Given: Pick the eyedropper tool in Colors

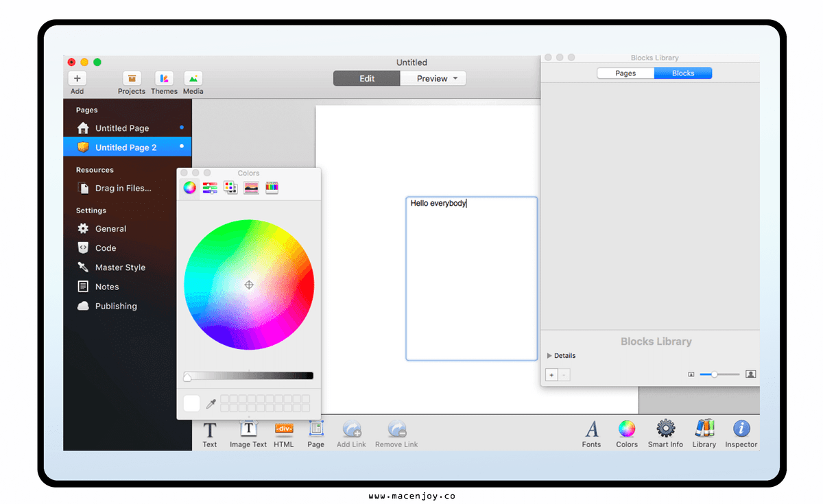Looking at the screenshot, I should (x=211, y=403).
